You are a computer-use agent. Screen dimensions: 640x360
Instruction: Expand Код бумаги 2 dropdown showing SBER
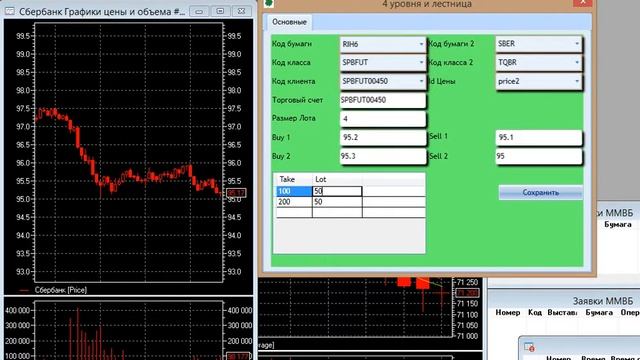point(538,44)
